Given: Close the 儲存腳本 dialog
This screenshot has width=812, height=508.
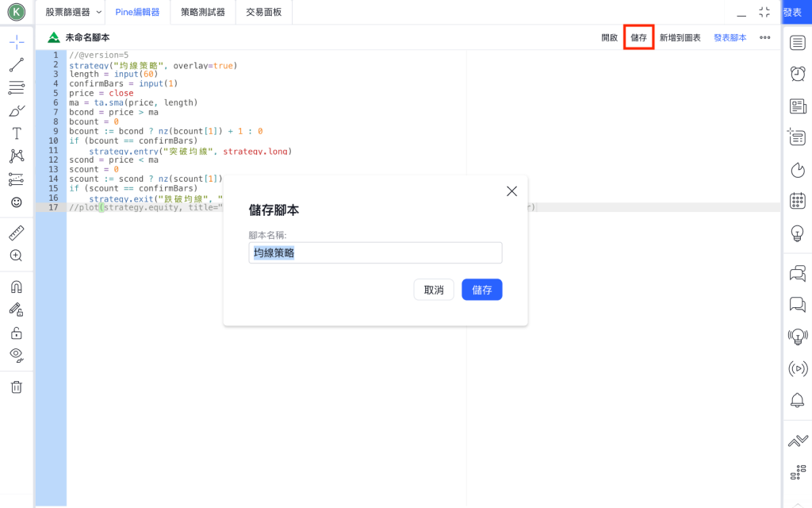Looking at the screenshot, I should (x=511, y=191).
